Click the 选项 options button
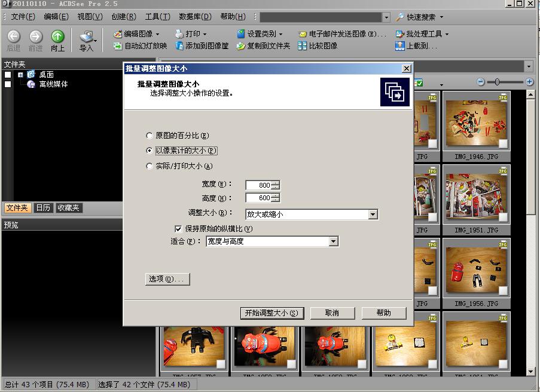 coord(167,278)
